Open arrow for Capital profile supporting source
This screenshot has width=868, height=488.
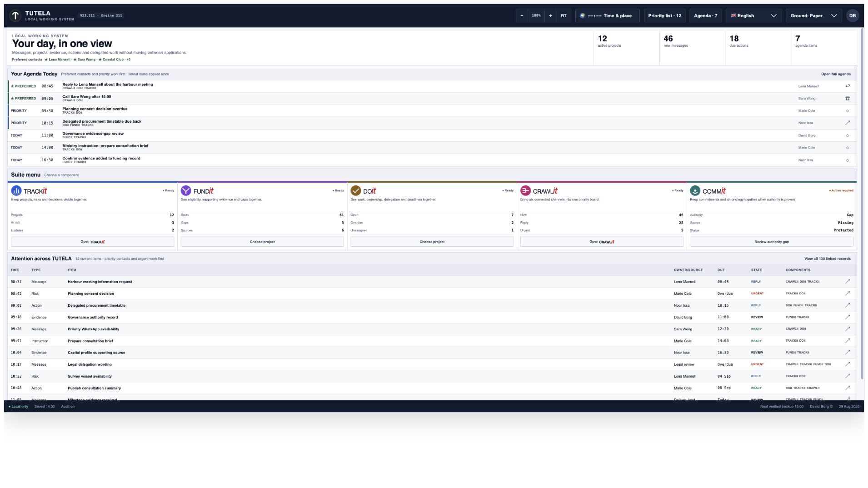(x=847, y=353)
